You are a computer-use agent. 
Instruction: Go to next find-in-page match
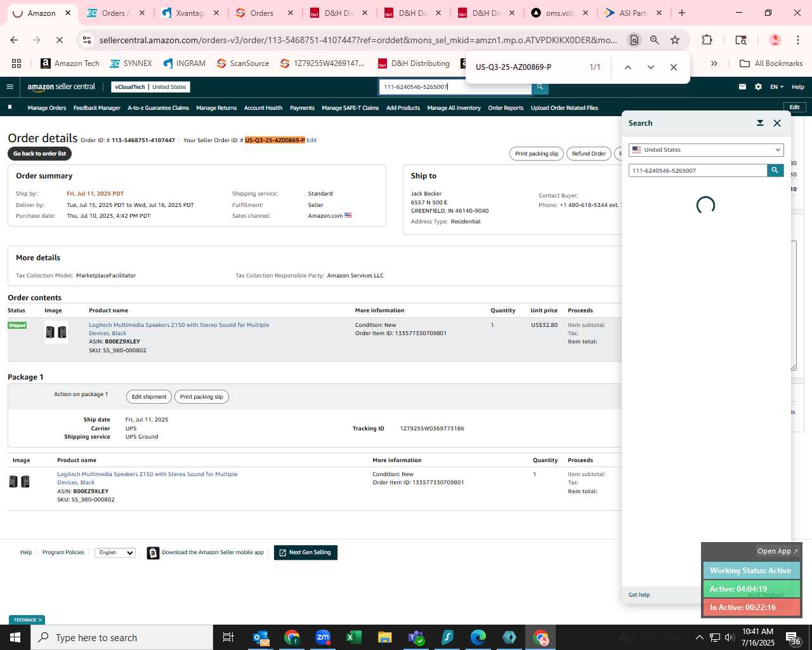tap(650, 67)
